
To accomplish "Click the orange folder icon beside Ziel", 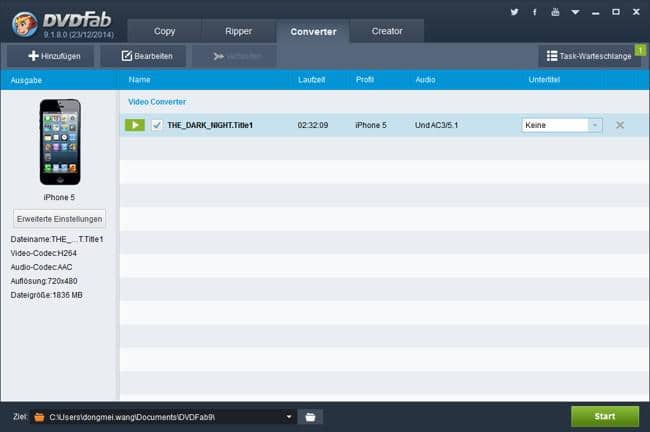I will coord(39,417).
